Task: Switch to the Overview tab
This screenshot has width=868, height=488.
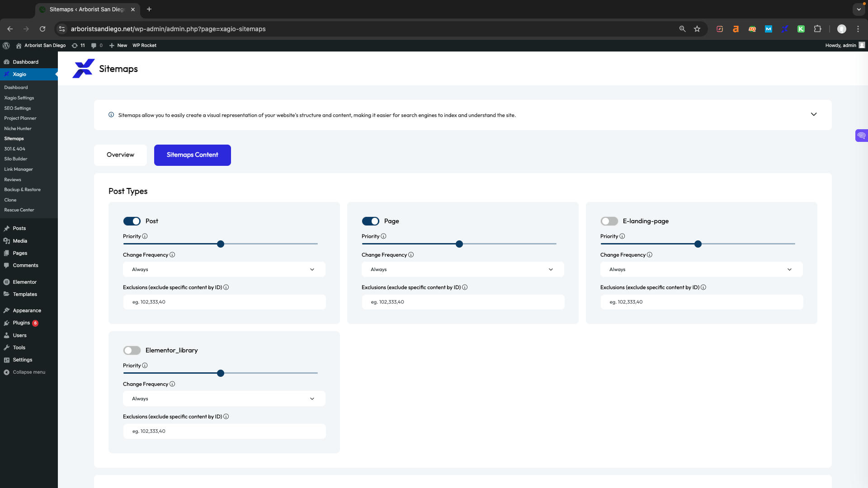Action: pyautogui.click(x=120, y=155)
